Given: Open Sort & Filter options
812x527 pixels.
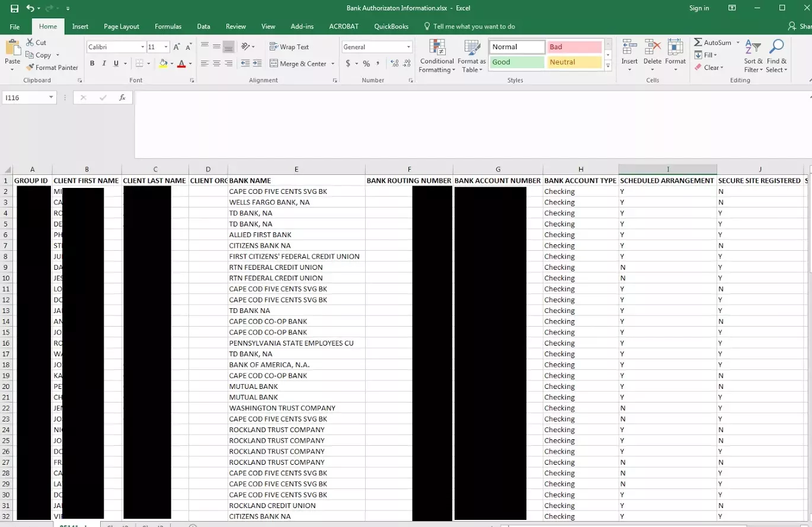Looking at the screenshot, I should 753,57.
